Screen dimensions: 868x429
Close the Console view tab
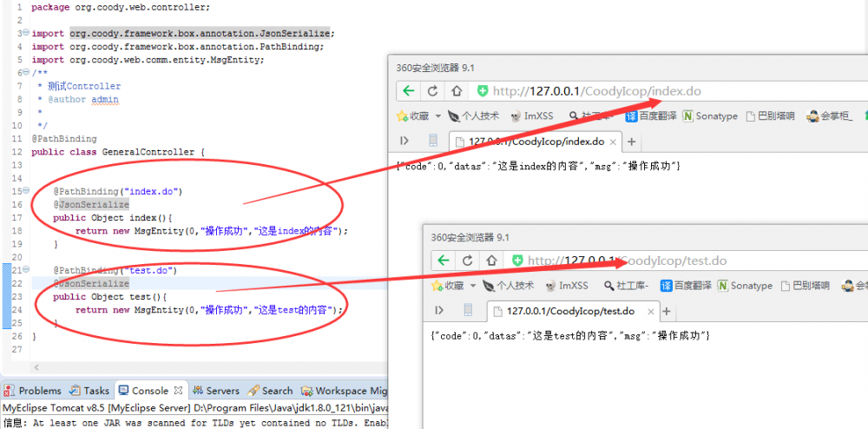coord(178,390)
